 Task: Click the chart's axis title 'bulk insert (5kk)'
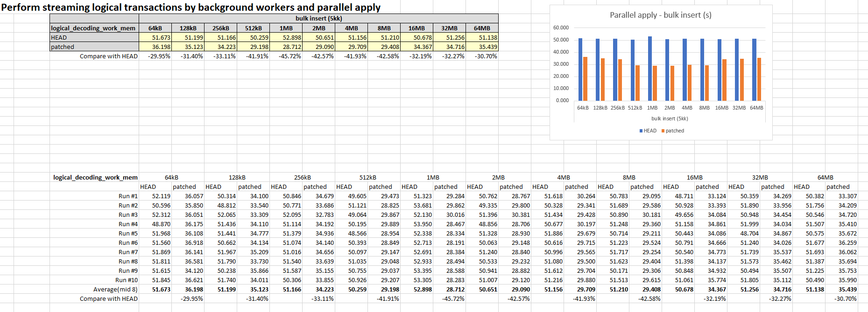tap(670, 118)
